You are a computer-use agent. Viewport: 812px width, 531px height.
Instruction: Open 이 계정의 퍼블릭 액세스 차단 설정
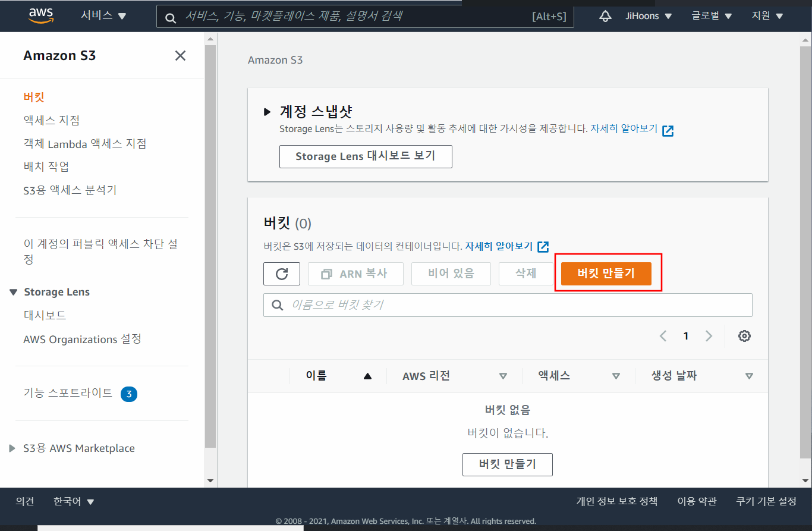click(100, 252)
